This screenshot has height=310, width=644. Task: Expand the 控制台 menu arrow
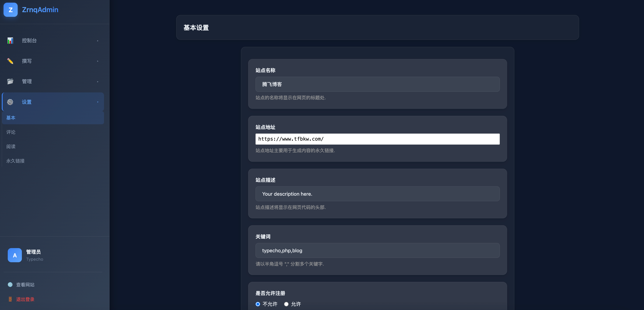(97, 40)
